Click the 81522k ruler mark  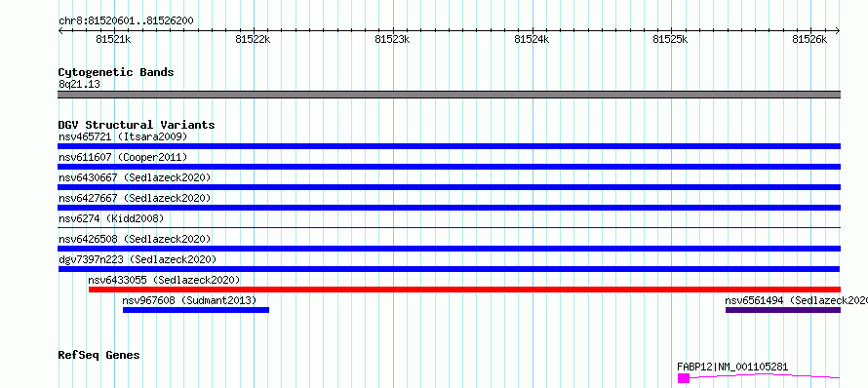pyautogui.click(x=253, y=39)
